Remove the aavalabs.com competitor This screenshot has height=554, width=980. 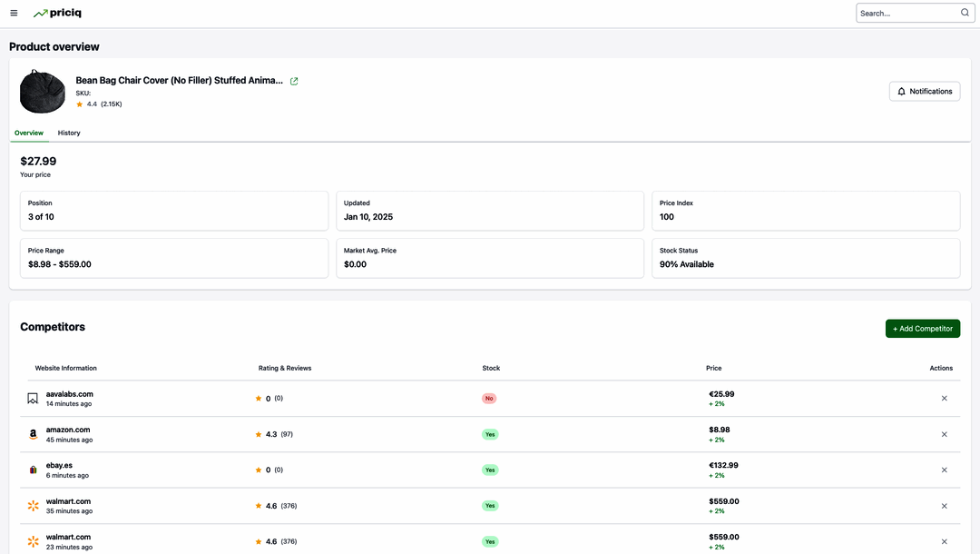(944, 399)
